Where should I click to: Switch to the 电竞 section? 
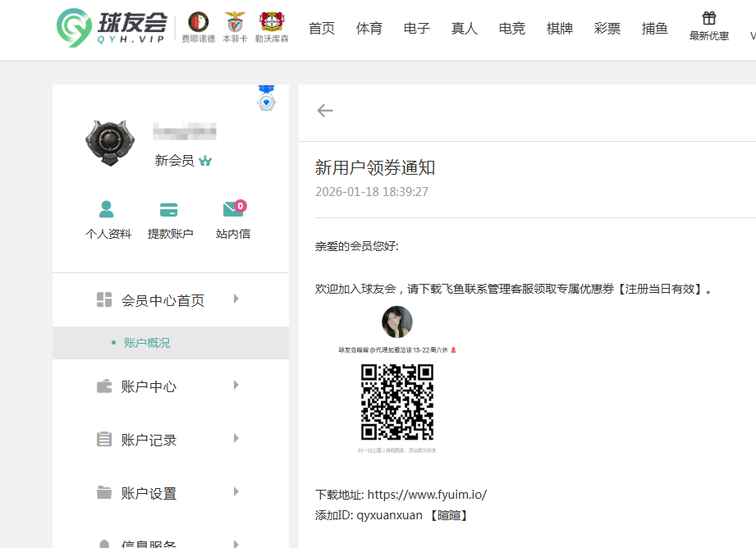tap(511, 27)
